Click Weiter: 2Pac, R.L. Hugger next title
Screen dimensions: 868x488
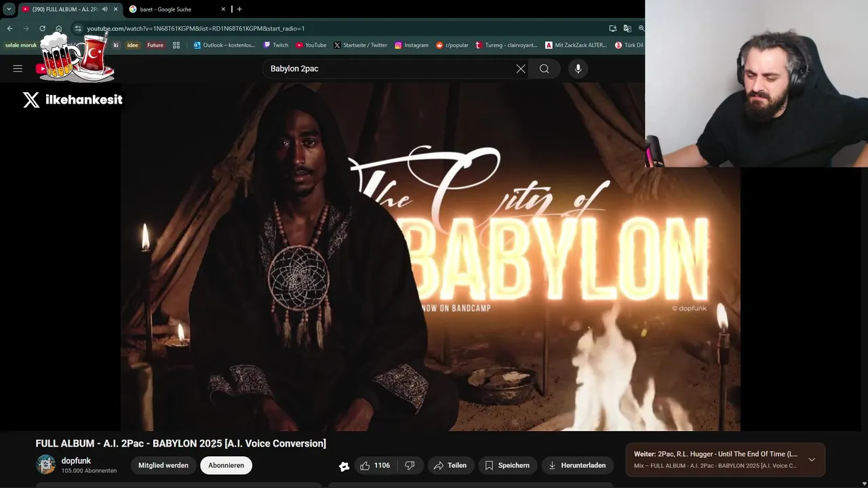pos(715,454)
